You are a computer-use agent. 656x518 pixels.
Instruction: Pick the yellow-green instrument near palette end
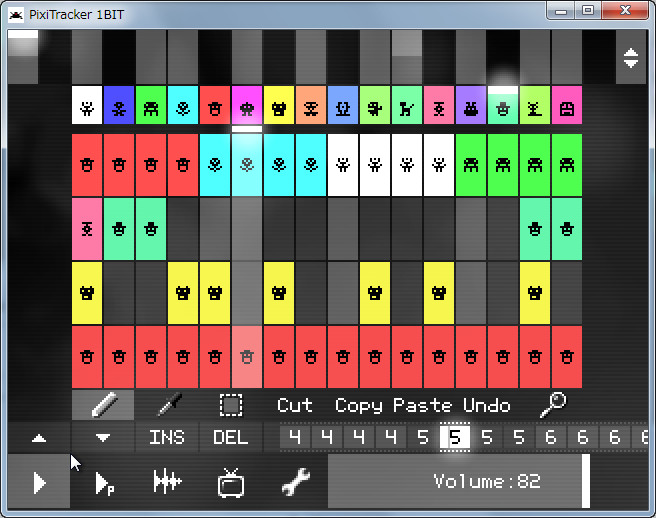tap(535, 105)
